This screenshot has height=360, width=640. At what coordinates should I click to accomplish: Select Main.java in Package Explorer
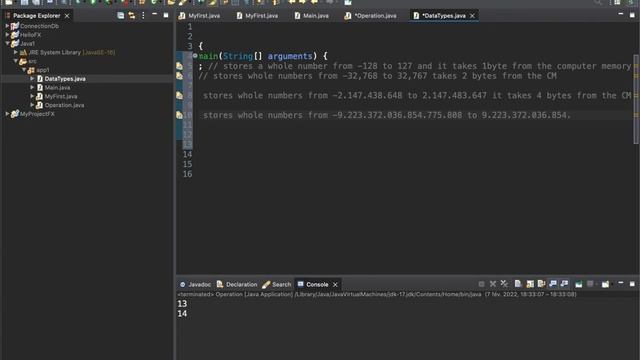tap(57, 88)
